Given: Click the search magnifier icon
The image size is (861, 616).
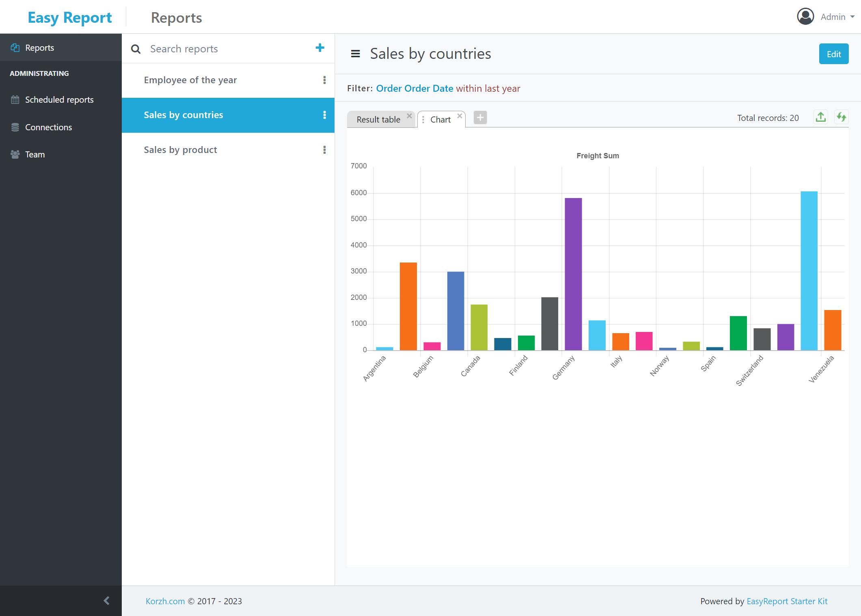Looking at the screenshot, I should 136,49.
